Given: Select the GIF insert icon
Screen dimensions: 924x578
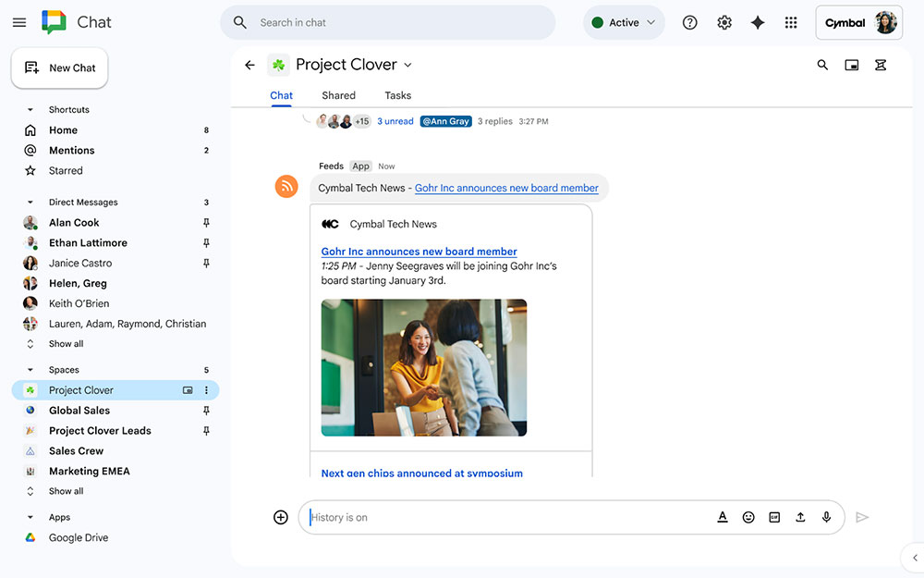Looking at the screenshot, I should 774,517.
